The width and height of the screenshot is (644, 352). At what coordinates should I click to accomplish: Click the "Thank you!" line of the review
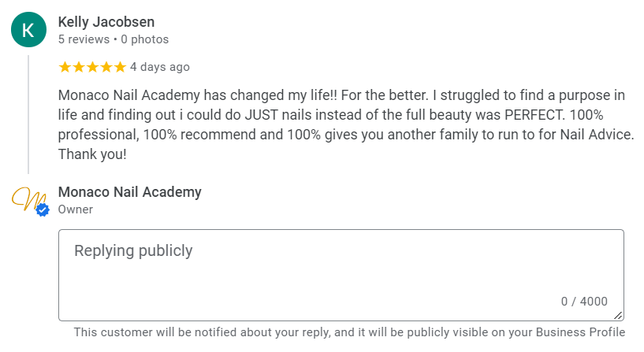[92, 154]
